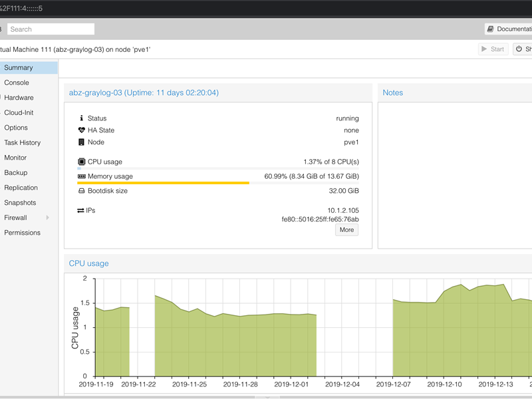
Task: Click the HA State heartbeat icon
Action: tap(81, 130)
